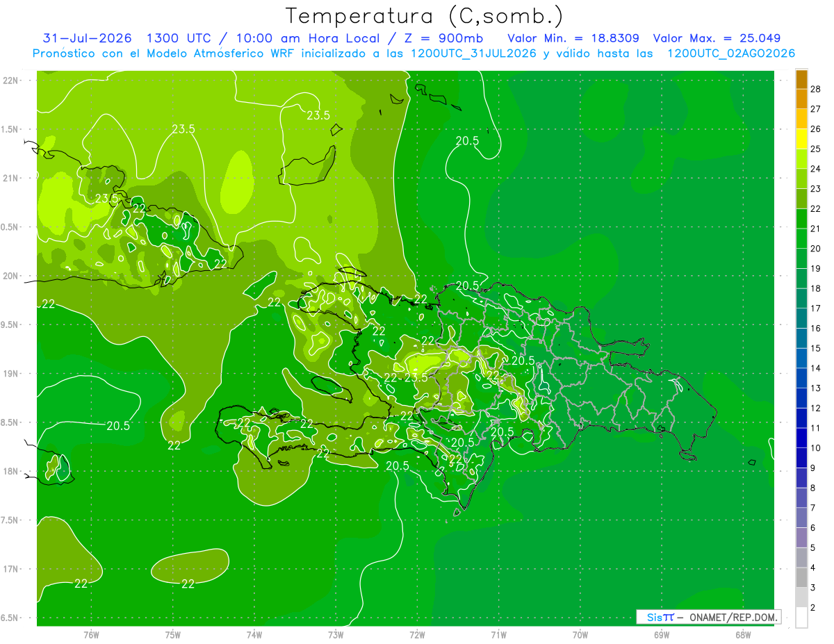This screenshot has height=644, width=834.
Task: Click the "70W" longitude axis label
Action: pyautogui.click(x=580, y=634)
